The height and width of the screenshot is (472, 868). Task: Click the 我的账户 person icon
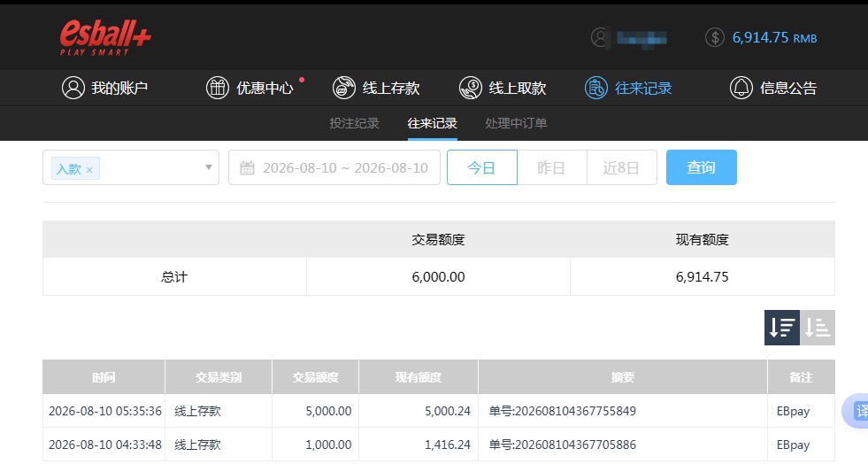pos(73,88)
